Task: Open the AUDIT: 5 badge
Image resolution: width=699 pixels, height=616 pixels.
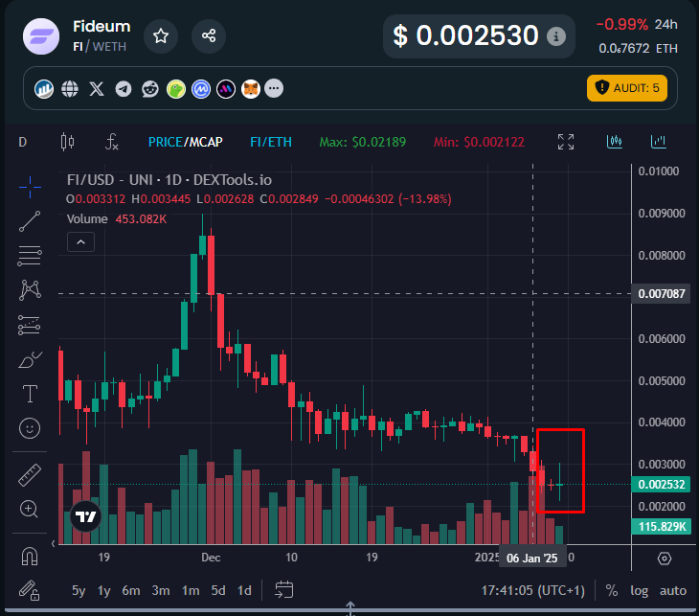Action: (x=627, y=88)
